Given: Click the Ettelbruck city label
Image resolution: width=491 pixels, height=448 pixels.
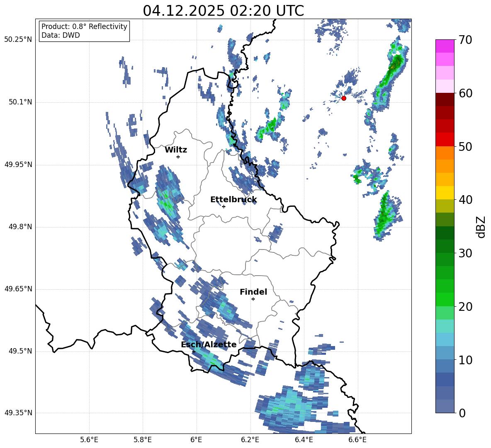Looking at the screenshot, I should (233, 200).
